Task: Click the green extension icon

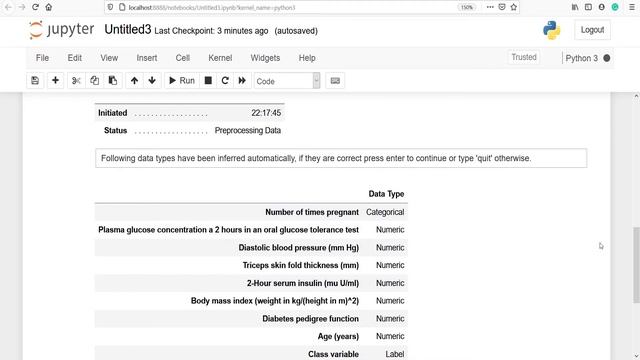Action: pos(615,7)
